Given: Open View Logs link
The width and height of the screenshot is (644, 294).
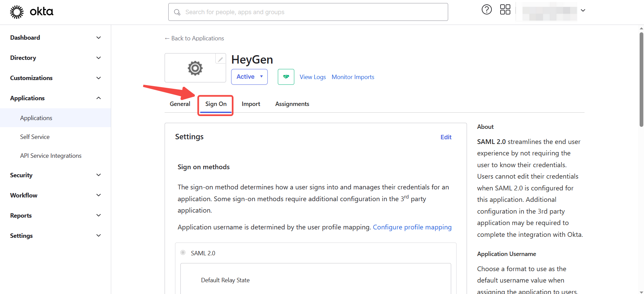Looking at the screenshot, I should point(312,77).
